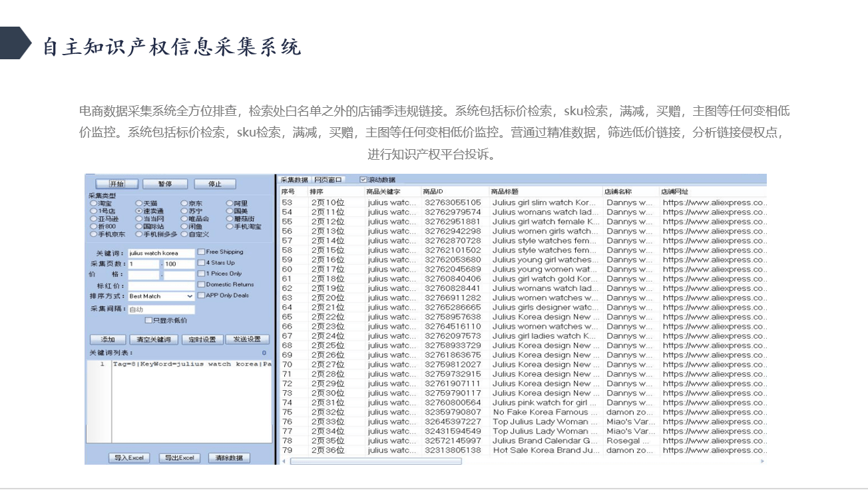Select the 蘑菇街 radio option
868x490 pixels.
tap(229, 218)
